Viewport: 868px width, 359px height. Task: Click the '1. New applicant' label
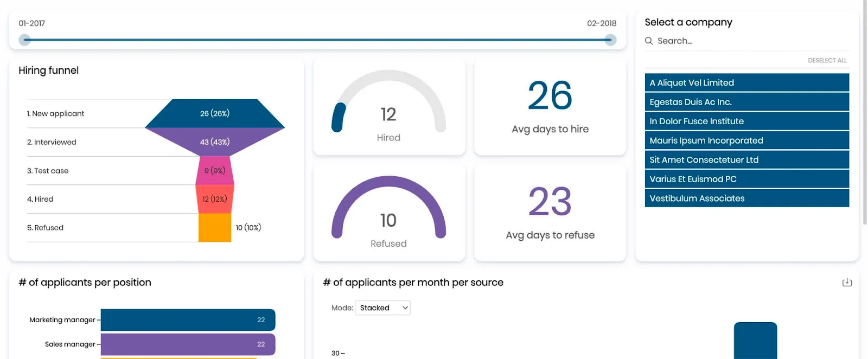55,114
